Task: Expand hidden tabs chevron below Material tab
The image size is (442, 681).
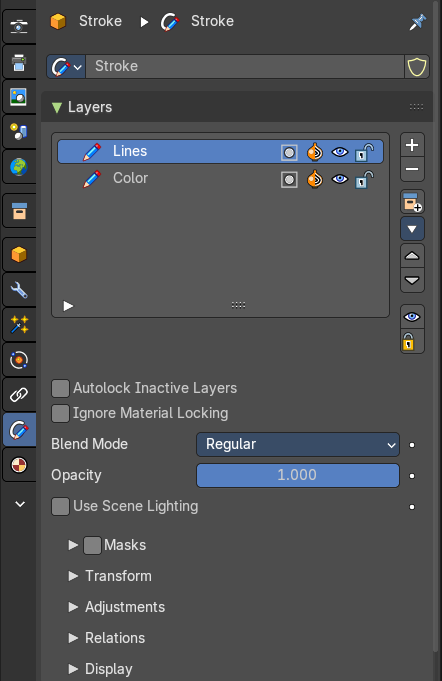Action: click(x=20, y=504)
